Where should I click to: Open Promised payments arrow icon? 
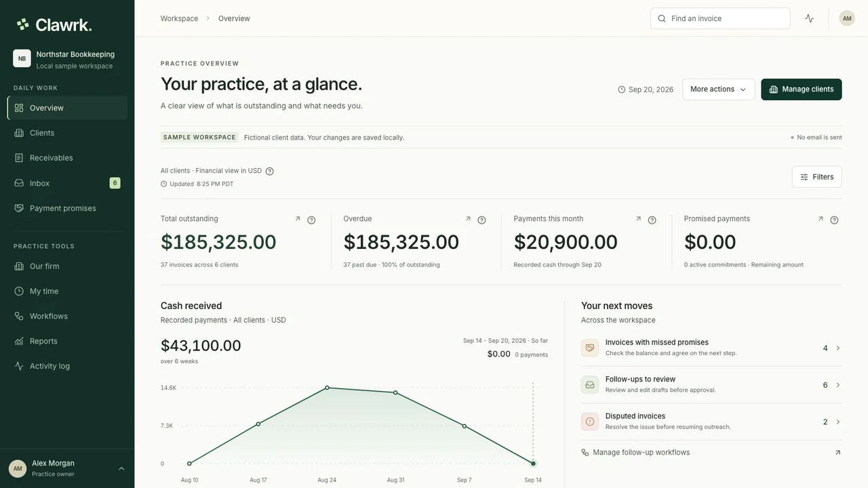click(821, 219)
